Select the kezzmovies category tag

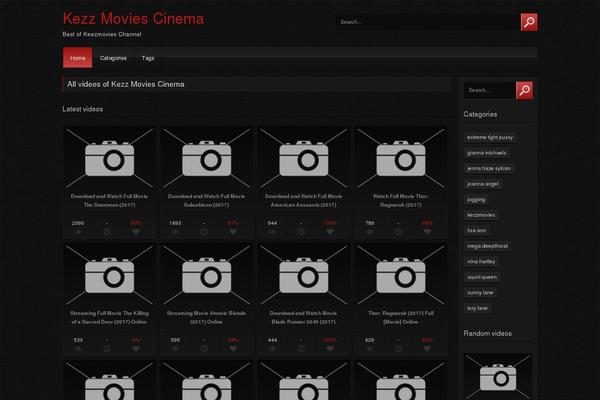click(x=481, y=215)
